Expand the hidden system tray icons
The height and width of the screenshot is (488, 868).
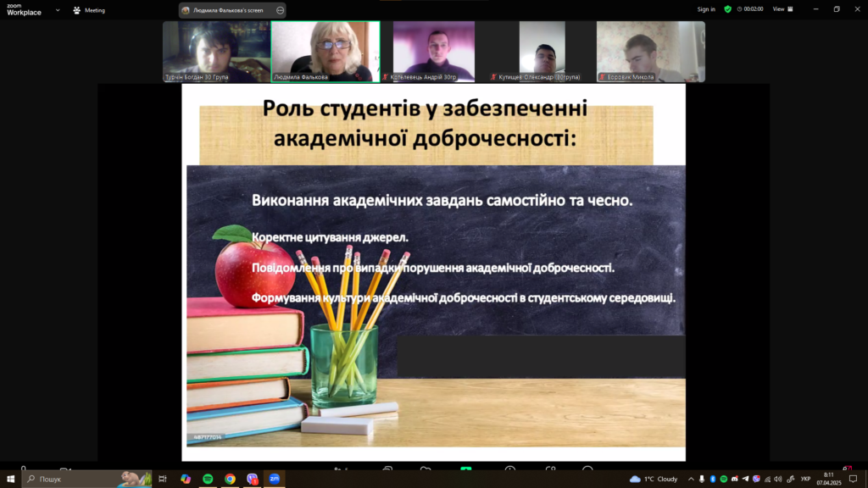691,479
